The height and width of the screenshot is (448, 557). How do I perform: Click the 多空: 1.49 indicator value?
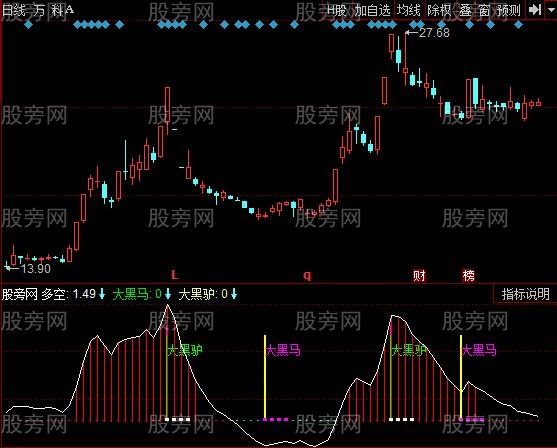pos(69,294)
